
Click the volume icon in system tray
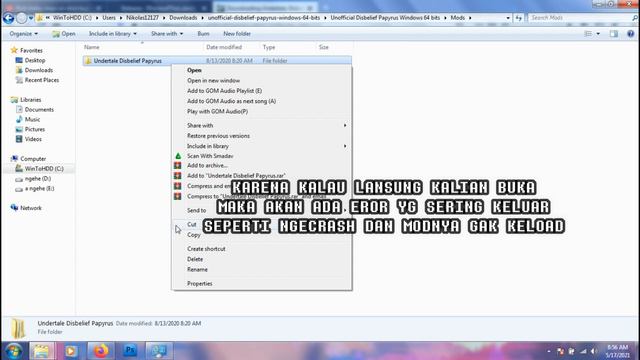coord(593,351)
